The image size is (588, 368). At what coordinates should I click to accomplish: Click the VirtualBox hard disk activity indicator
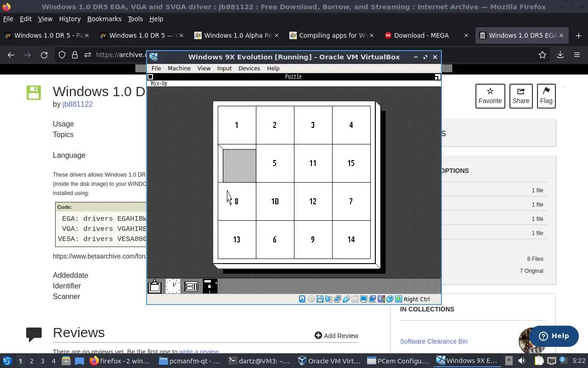tap(302, 299)
